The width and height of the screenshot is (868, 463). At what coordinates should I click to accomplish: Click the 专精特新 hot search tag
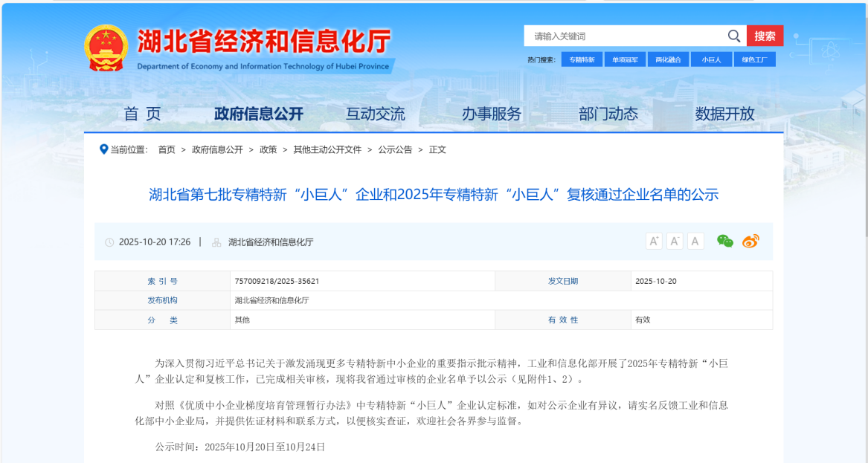(582, 59)
